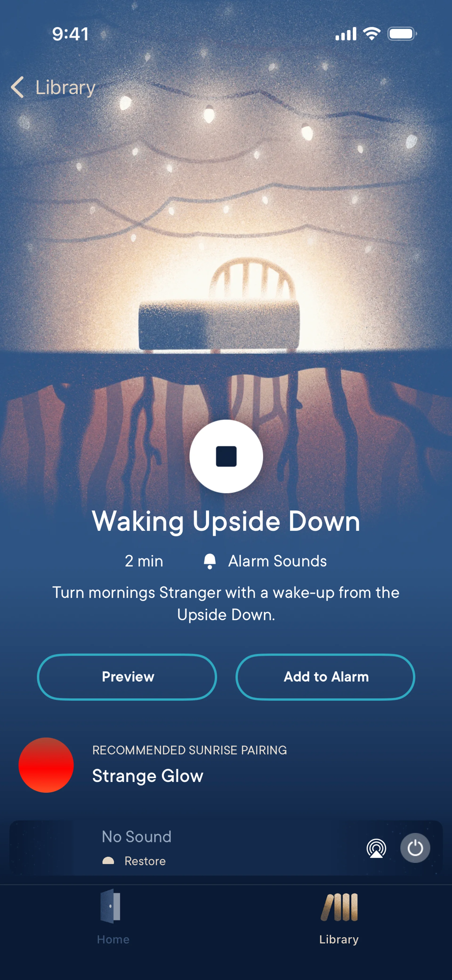Screen dimensions: 452x980
Task: Open the No Sound now-playing bar
Action: [x=226, y=848]
